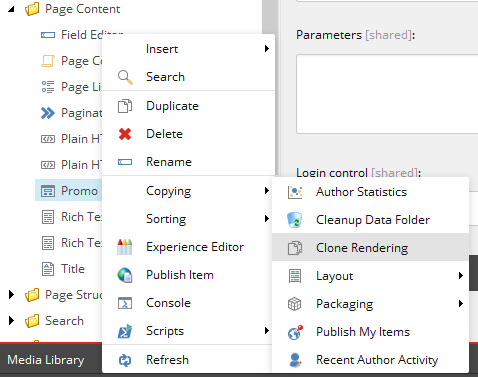The width and height of the screenshot is (478, 377).
Task: Click the Publish Item globe icon
Action: pos(125,275)
